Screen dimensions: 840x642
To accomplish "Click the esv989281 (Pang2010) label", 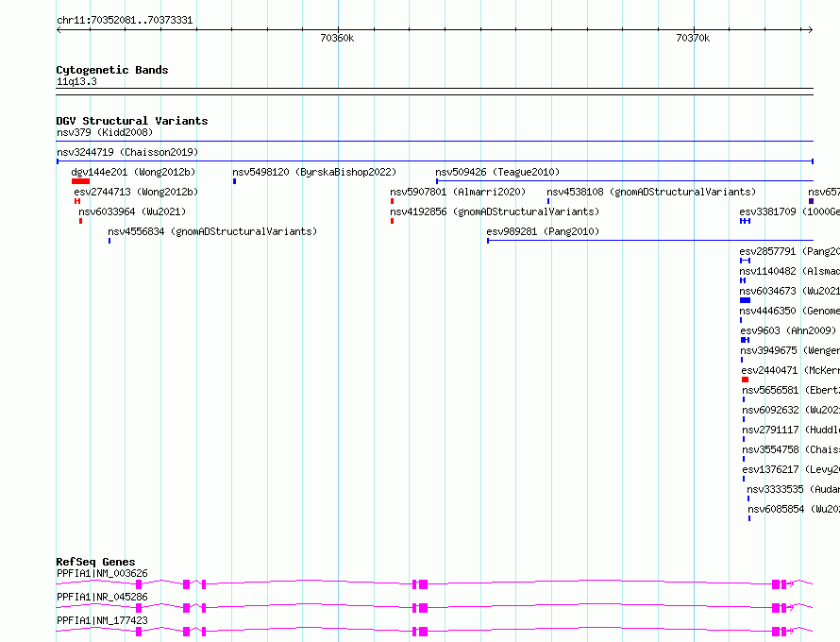I will coord(543,231).
